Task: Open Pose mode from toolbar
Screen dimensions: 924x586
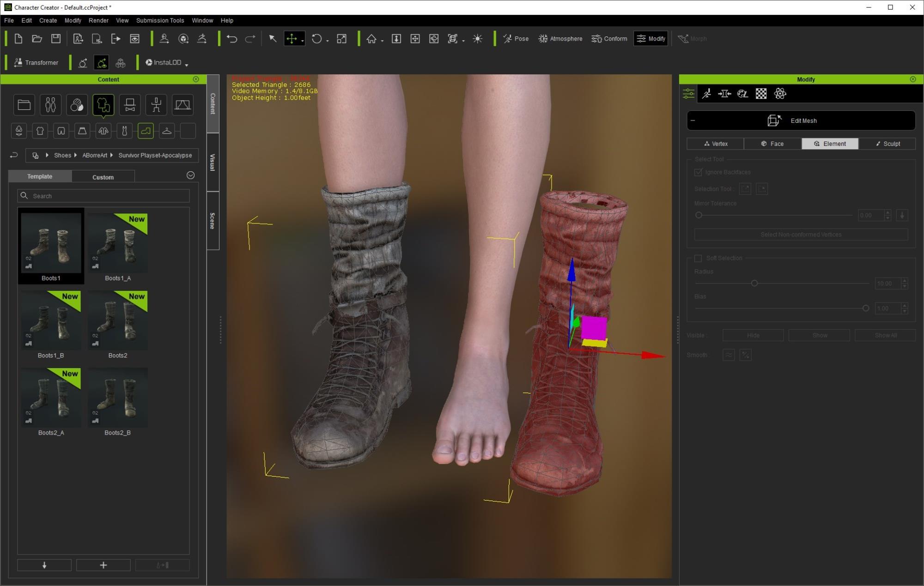Action: coord(516,39)
